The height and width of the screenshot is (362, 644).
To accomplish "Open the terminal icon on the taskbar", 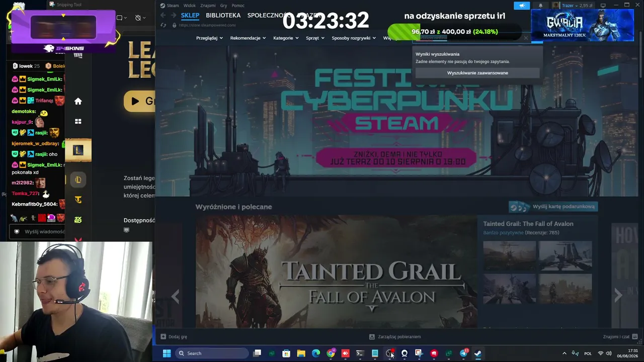I will [360, 353].
